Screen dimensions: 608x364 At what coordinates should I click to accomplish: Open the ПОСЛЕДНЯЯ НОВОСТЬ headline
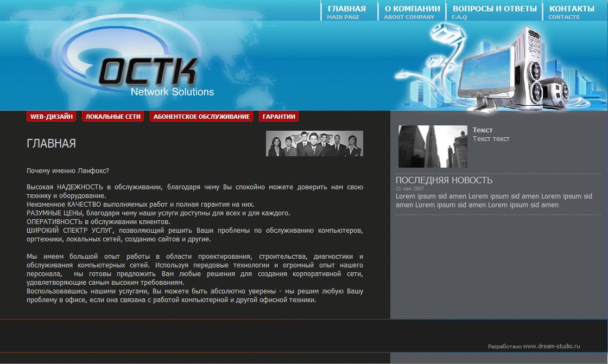click(x=444, y=180)
